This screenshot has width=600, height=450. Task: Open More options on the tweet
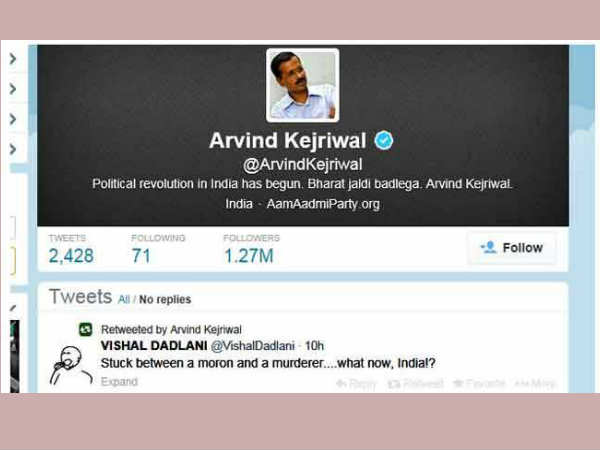click(535, 383)
